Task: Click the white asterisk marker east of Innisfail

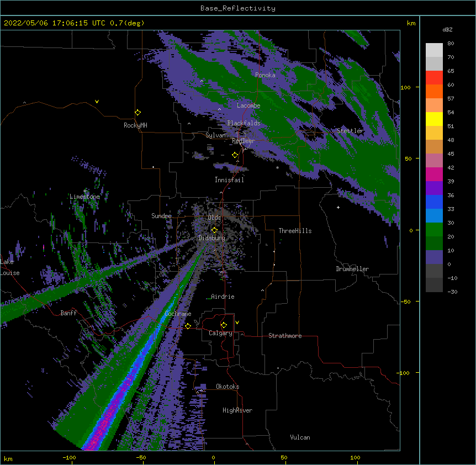Action: pos(277,167)
